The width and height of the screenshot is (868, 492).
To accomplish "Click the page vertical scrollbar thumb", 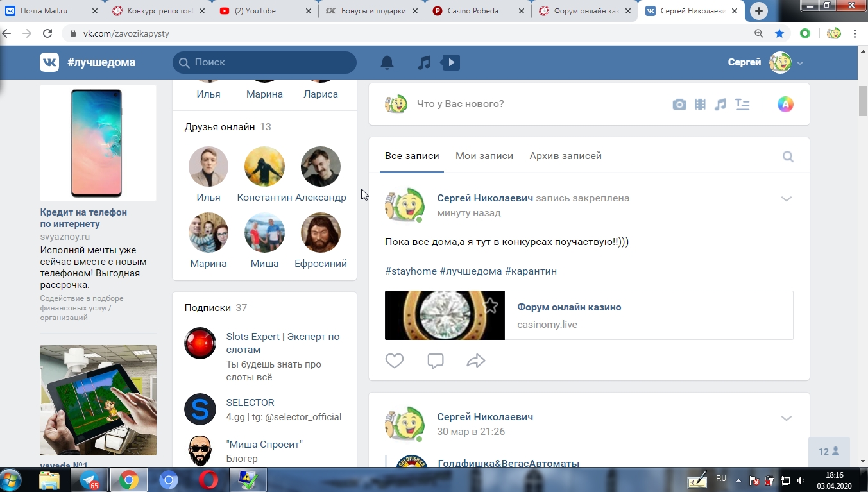I will [863, 101].
